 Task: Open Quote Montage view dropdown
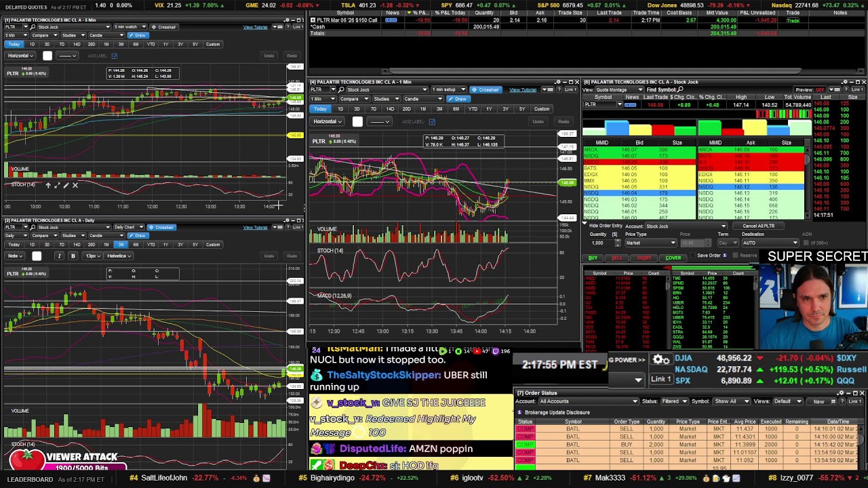click(620, 89)
